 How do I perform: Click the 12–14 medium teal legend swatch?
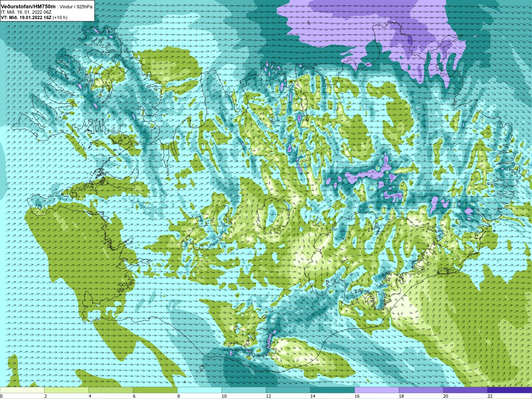(x=288, y=390)
